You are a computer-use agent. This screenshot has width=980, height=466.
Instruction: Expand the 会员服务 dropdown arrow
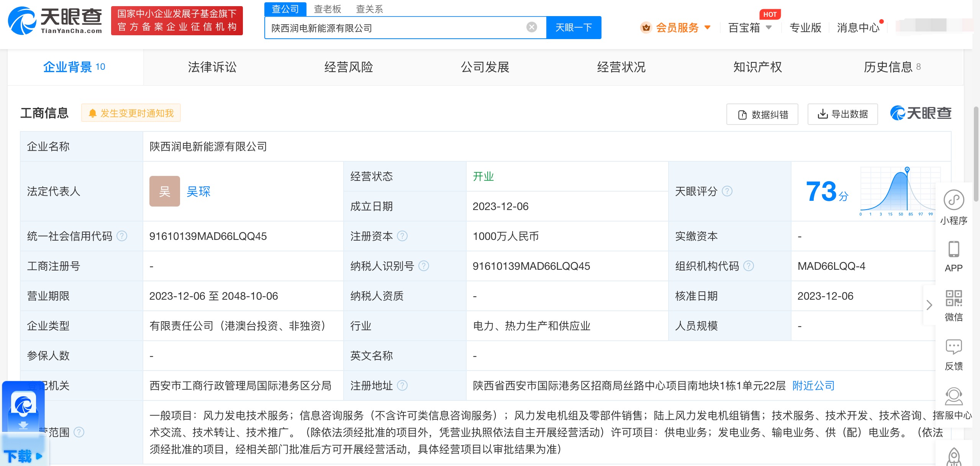[708, 28]
